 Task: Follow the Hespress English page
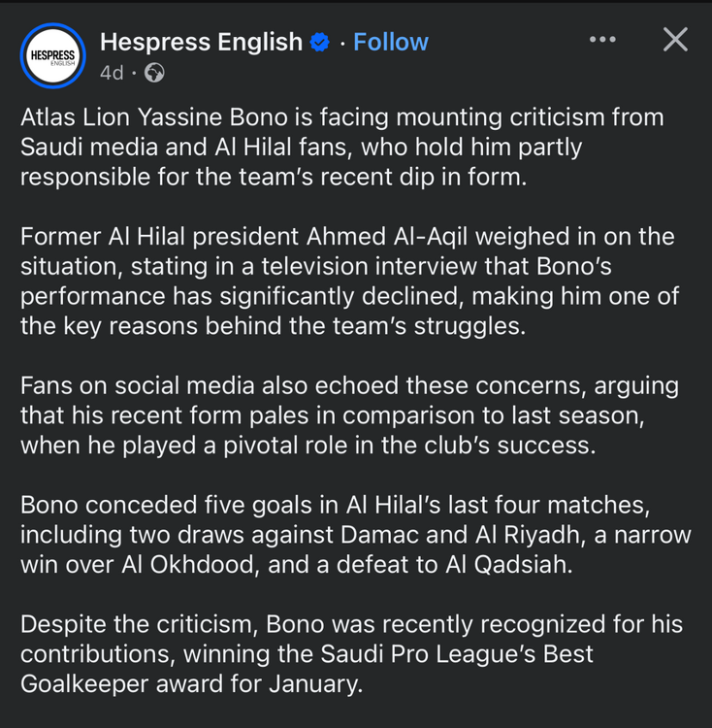coord(391,43)
